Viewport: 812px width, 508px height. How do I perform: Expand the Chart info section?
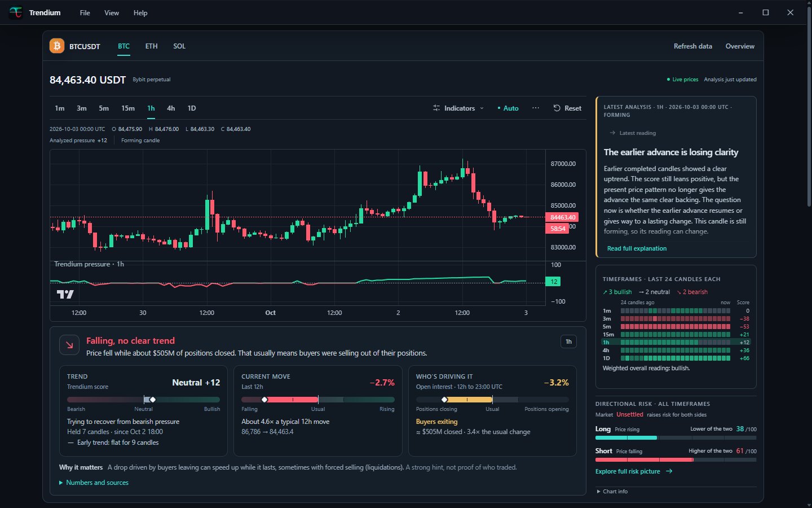pyautogui.click(x=612, y=492)
